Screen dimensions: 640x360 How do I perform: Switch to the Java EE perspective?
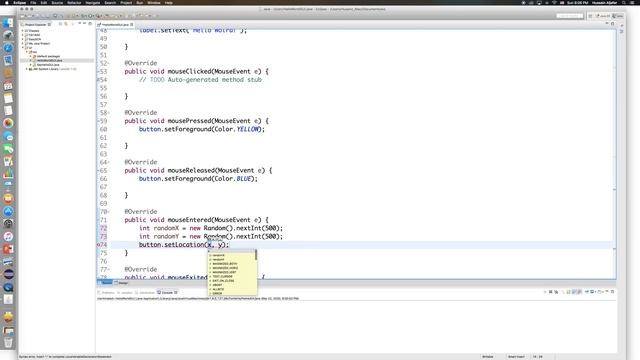coord(603,16)
